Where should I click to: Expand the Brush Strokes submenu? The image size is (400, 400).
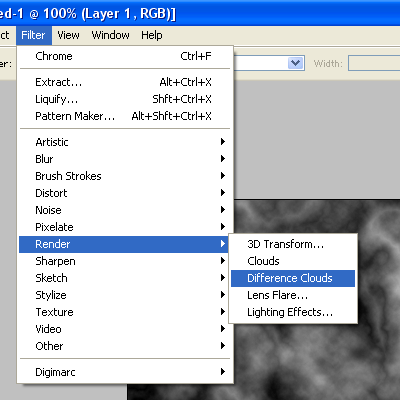click(x=125, y=176)
